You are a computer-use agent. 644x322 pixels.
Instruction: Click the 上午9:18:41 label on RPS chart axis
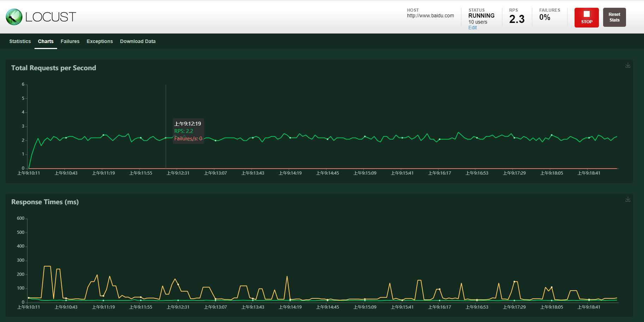(x=589, y=173)
